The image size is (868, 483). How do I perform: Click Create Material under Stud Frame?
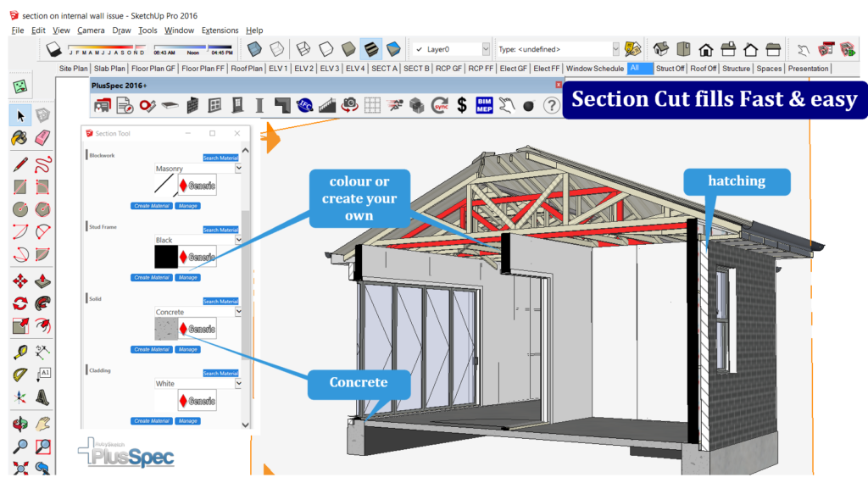point(151,277)
